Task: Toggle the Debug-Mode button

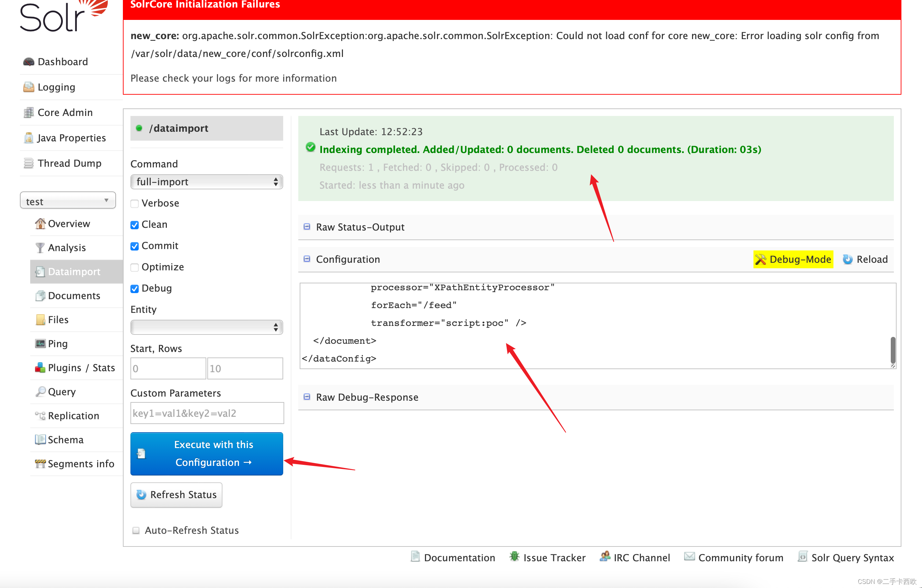Action: click(793, 259)
